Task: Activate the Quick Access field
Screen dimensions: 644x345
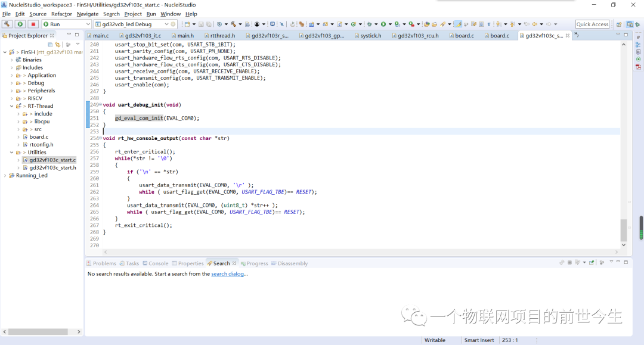Action: (x=592, y=24)
